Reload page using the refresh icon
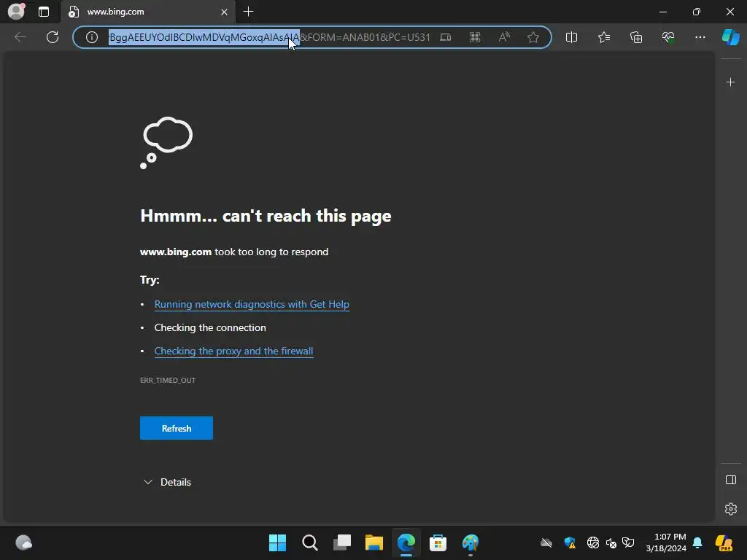 [x=53, y=37]
